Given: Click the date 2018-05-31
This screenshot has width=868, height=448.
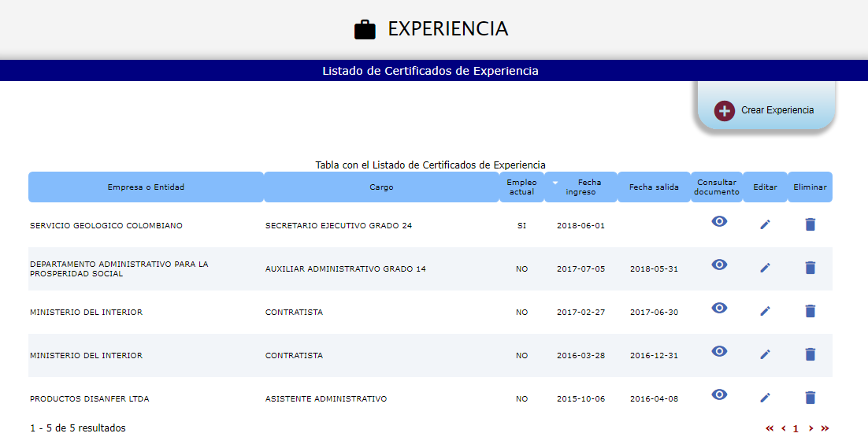Looking at the screenshot, I should tap(654, 268).
